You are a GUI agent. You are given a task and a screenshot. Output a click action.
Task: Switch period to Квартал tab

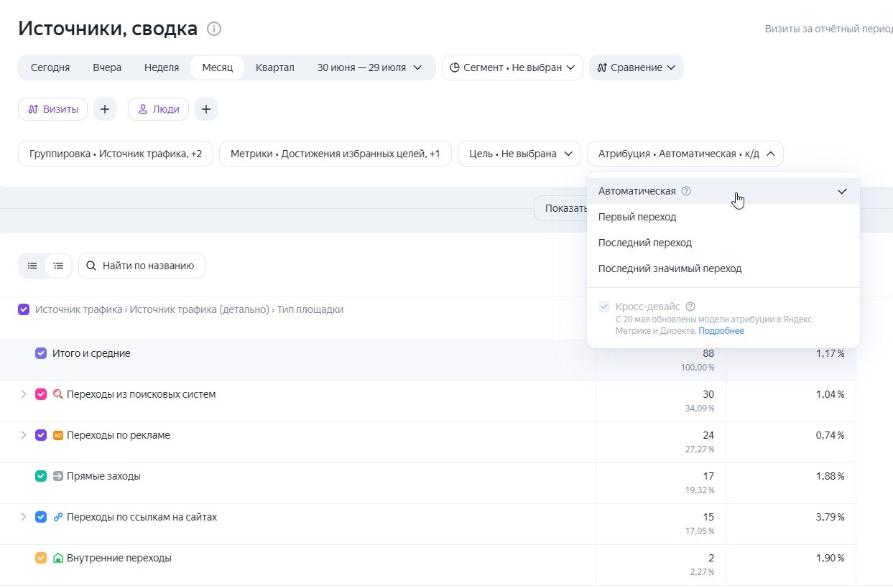(275, 67)
